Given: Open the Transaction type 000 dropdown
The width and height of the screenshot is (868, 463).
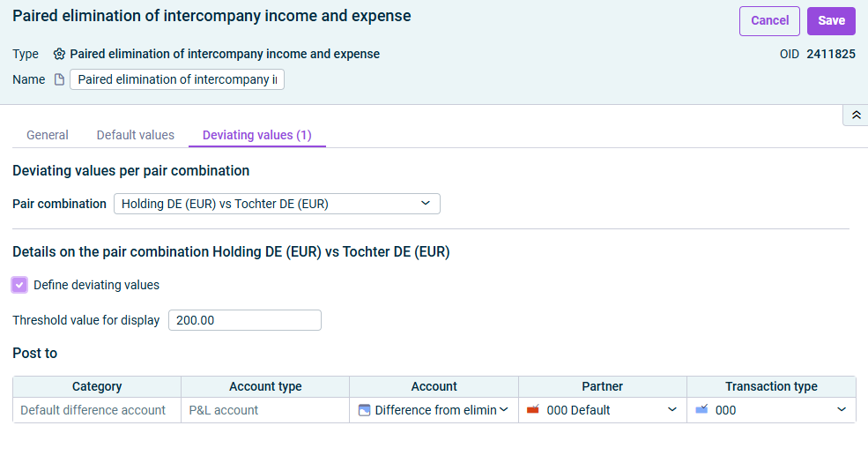Looking at the screenshot, I should (x=771, y=410).
